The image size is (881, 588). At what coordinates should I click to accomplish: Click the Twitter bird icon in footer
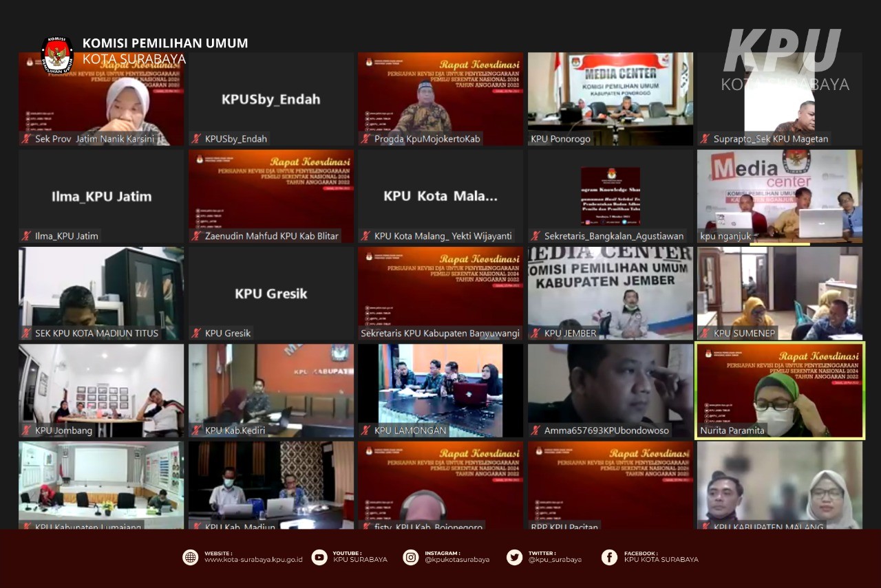(x=514, y=557)
